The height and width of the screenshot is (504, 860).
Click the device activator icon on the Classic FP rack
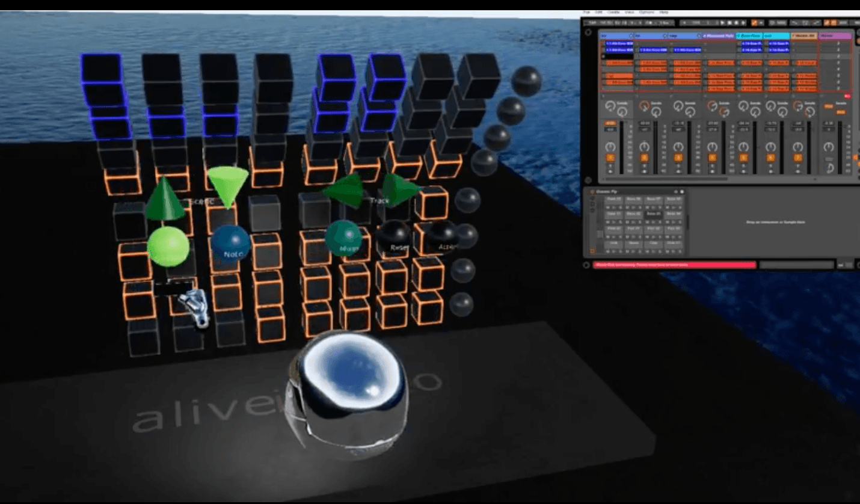click(592, 192)
